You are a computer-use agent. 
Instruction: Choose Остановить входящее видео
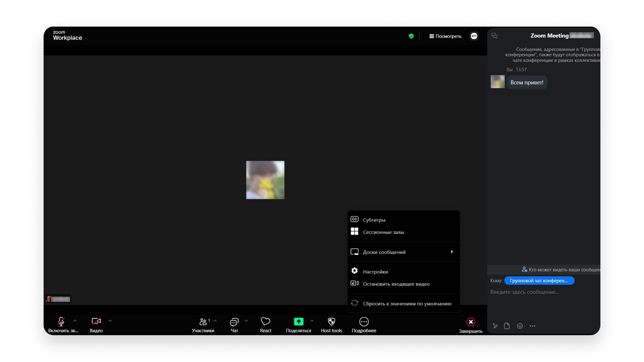point(404,284)
